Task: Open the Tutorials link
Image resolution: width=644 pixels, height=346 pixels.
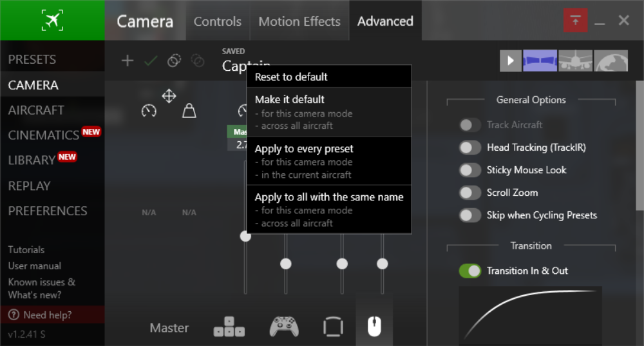Action: [x=26, y=249]
